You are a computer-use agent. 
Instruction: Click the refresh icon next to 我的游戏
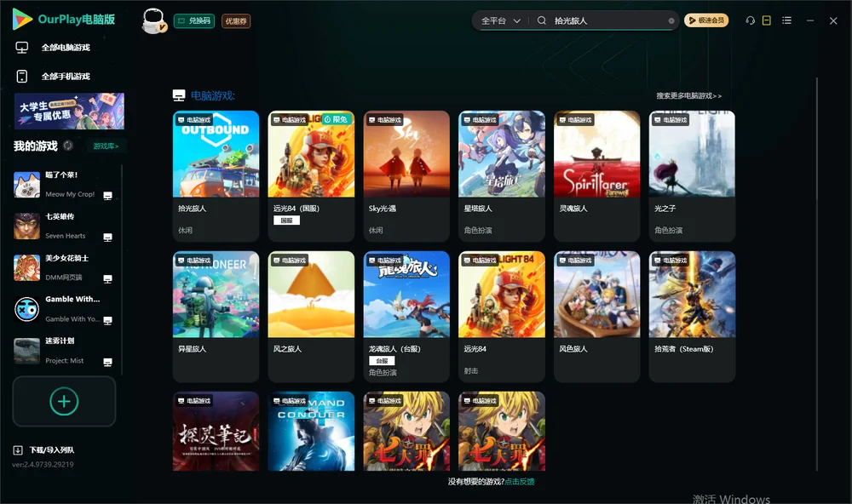tap(68, 146)
